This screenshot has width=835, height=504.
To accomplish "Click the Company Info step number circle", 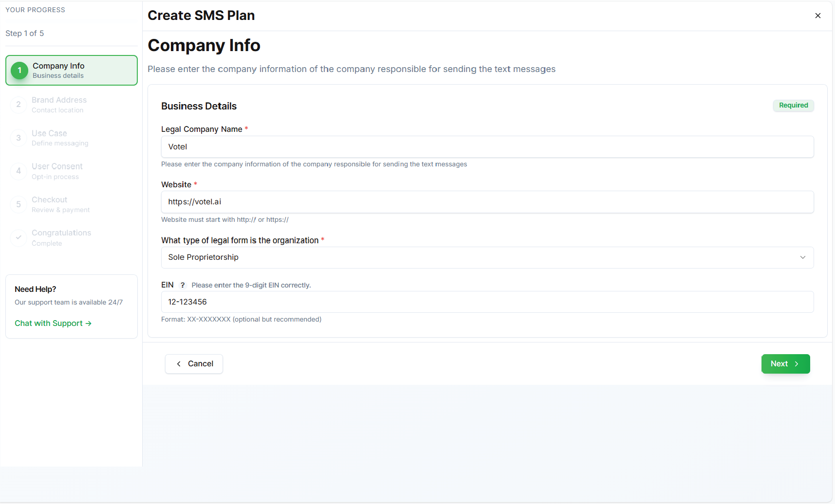I will pos(19,70).
